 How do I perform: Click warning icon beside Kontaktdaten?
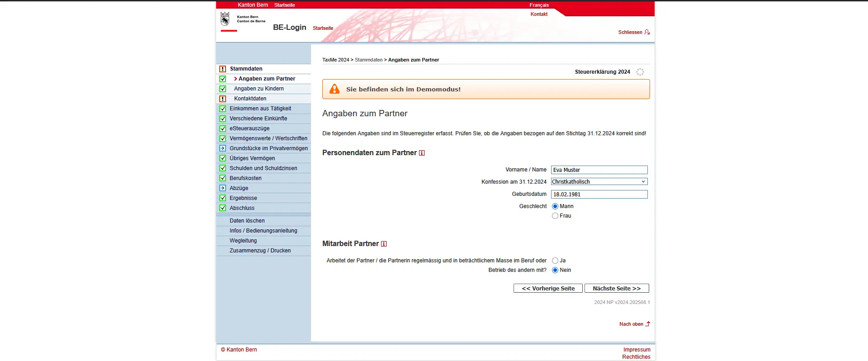tap(222, 99)
